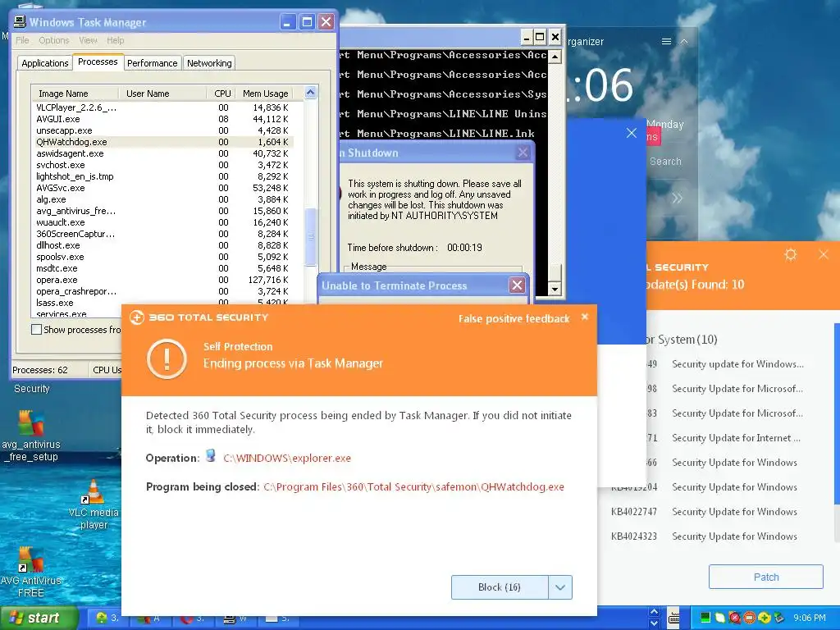Toggle Show processes from all users checkbox
The image size is (840, 630).
click(36, 330)
